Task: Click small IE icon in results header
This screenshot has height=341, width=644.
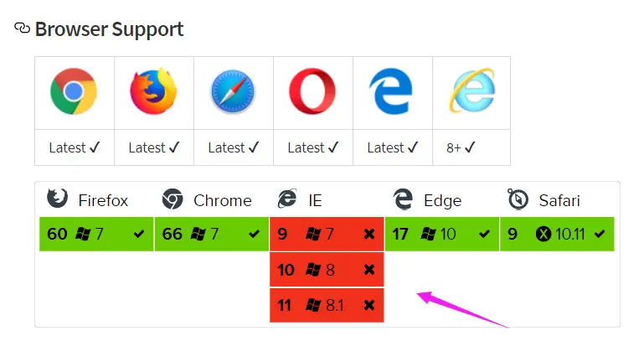Action: (x=287, y=199)
